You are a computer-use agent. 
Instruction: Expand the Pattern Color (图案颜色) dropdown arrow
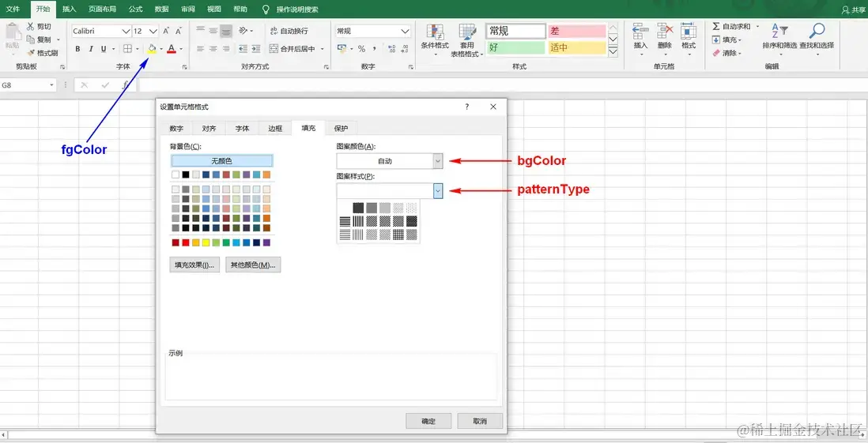(x=438, y=161)
